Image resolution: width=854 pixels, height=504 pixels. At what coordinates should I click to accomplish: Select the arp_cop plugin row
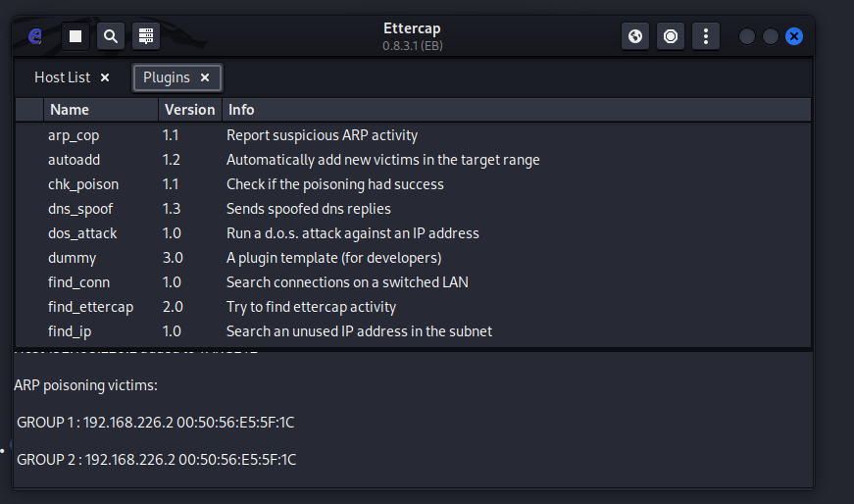point(74,135)
